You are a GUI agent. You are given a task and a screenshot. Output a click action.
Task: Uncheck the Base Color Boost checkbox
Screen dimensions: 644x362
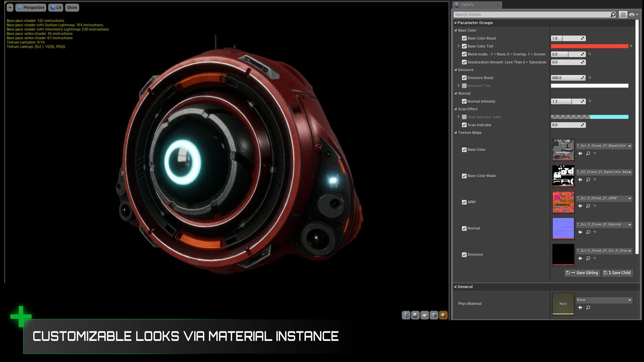(x=464, y=38)
